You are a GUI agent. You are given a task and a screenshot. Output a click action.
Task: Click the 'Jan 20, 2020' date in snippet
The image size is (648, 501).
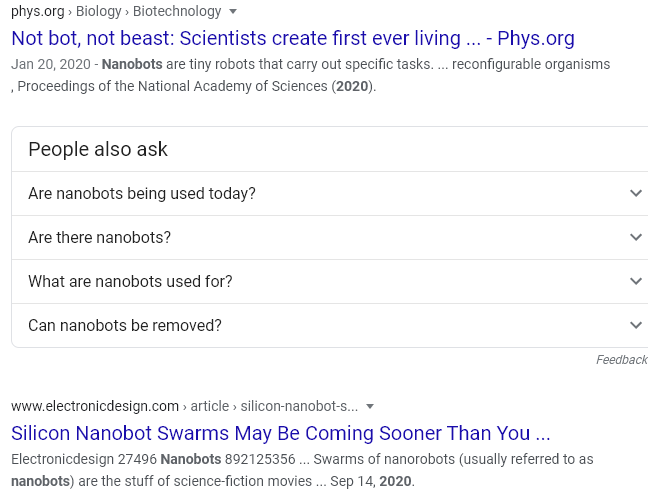pyautogui.click(x=51, y=64)
